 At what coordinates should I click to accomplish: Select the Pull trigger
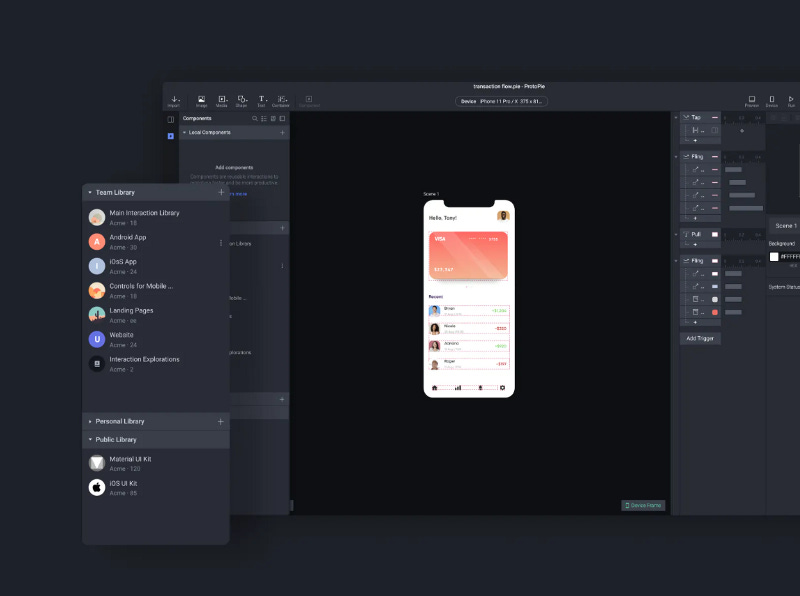701,234
